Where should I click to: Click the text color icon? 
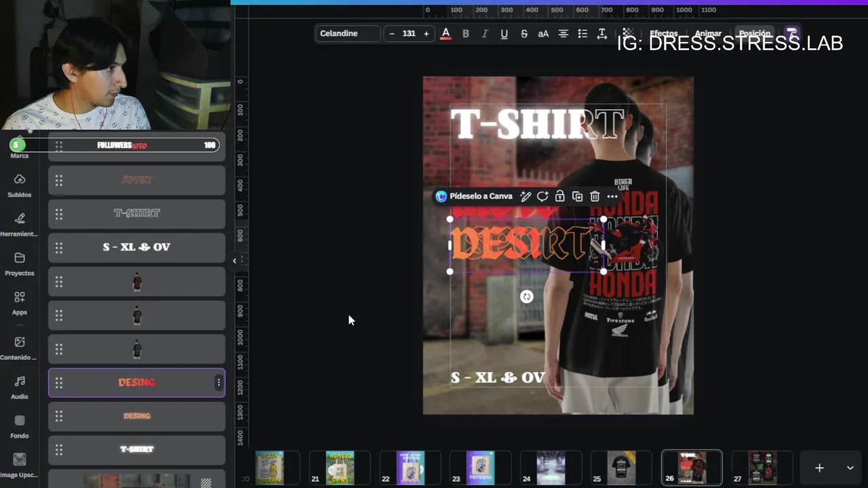(446, 33)
